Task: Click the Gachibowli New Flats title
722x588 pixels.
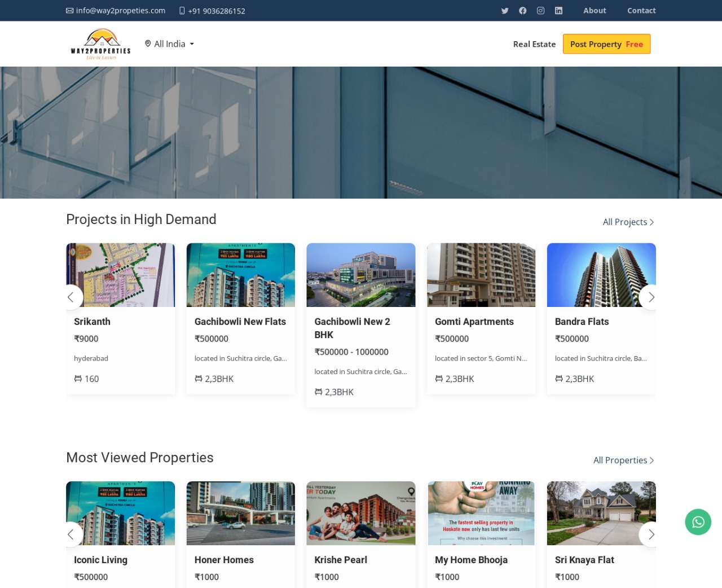Action: 240,322
